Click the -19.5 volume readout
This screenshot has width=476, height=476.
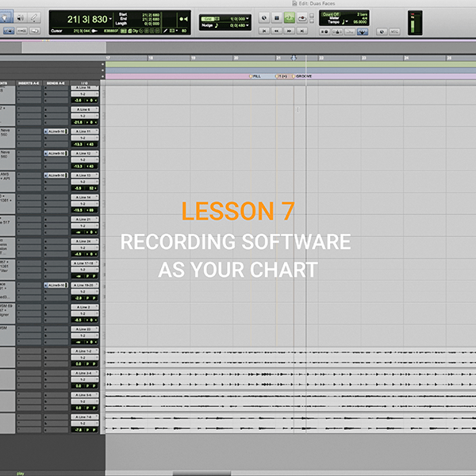point(78,210)
